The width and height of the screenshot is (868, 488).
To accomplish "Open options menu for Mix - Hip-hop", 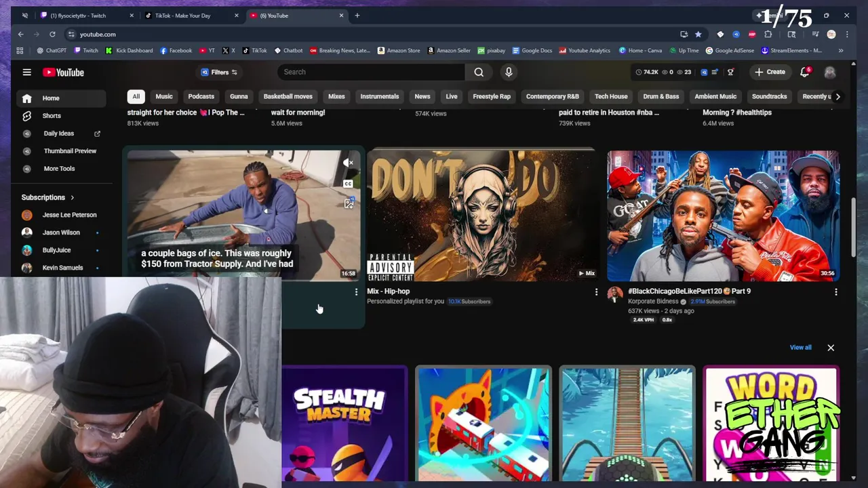I will 596,292.
